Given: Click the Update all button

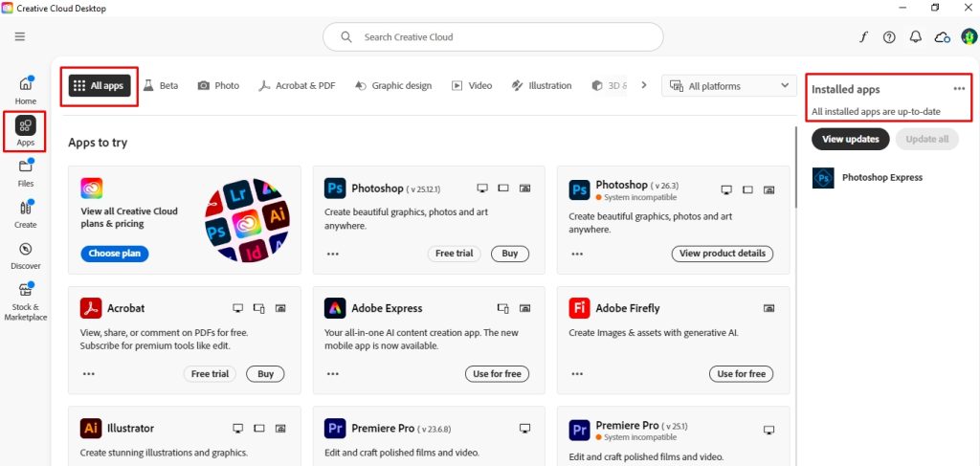Looking at the screenshot, I should coord(926,140).
